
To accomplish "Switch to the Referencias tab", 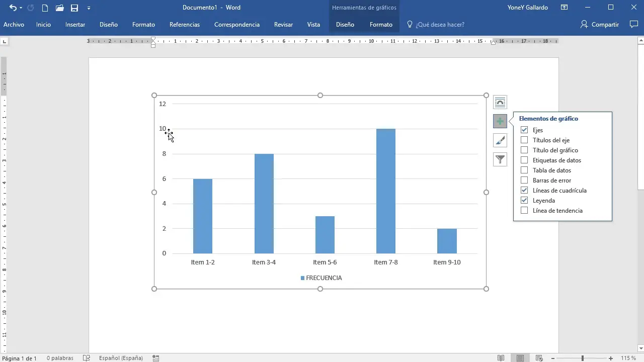I will [x=184, y=24].
